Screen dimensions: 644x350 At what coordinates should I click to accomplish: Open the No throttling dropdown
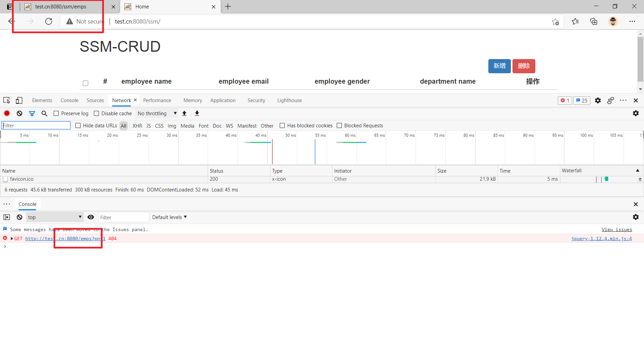[x=157, y=114]
